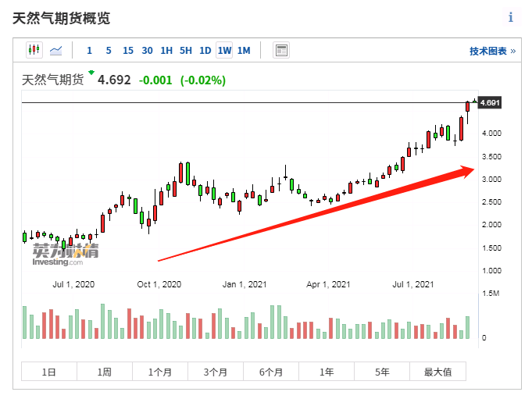Select the candlestick chart type icon
Screen dimensions: 532x399
point(34,51)
